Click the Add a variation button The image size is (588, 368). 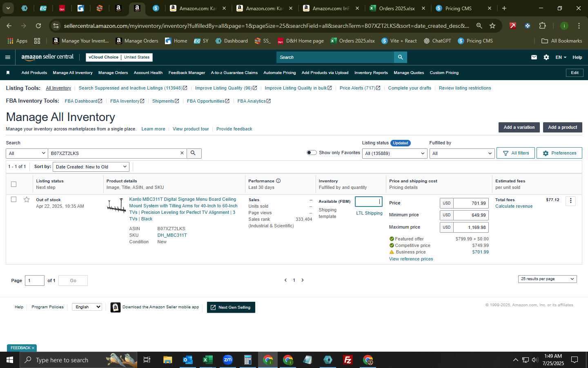pyautogui.click(x=519, y=127)
